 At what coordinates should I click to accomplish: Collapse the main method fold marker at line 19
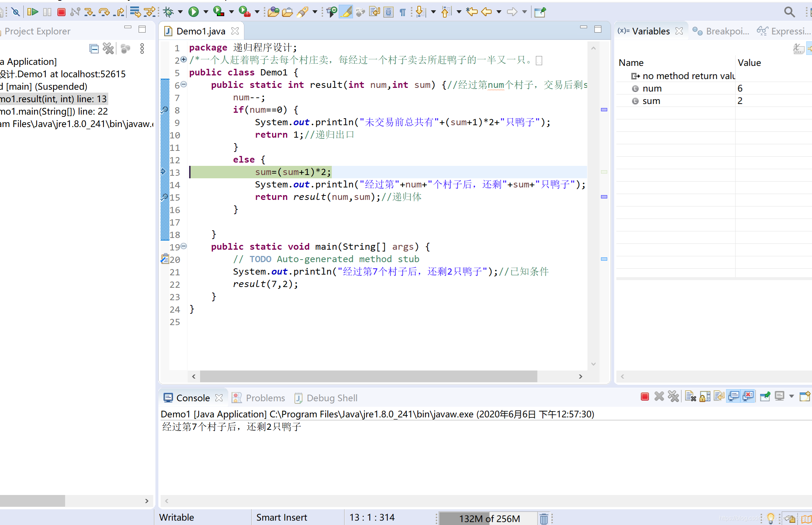click(x=184, y=246)
